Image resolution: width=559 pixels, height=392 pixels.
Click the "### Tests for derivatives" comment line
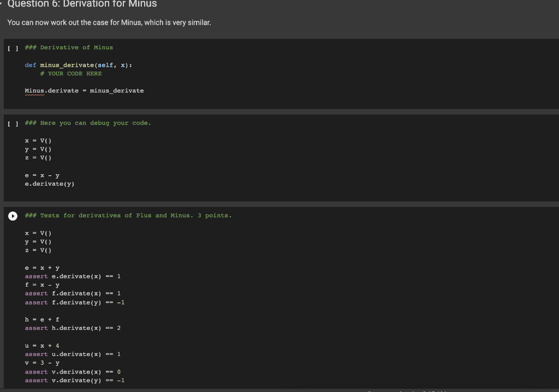(x=127, y=215)
